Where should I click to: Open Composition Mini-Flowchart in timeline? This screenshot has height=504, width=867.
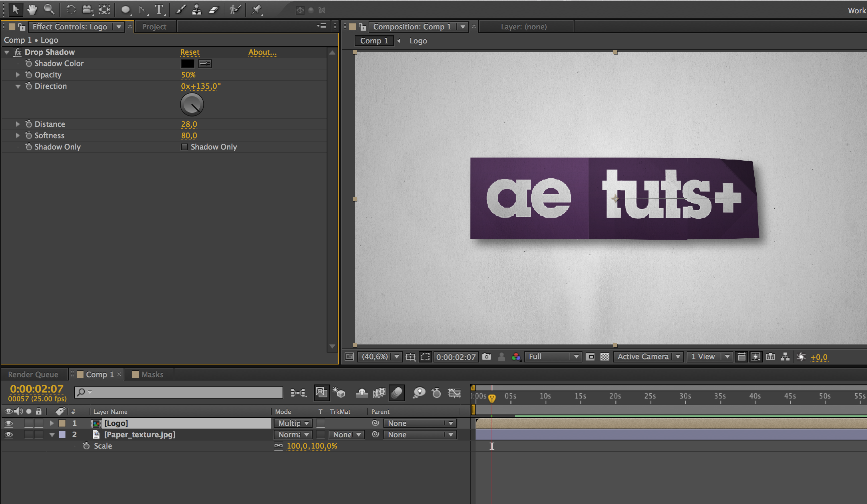click(298, 392)
